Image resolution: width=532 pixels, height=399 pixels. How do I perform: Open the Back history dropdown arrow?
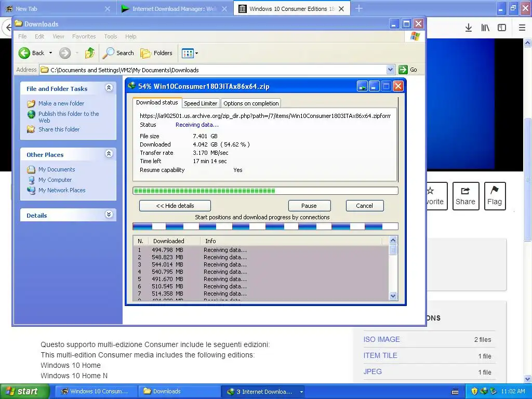(50, 53)
